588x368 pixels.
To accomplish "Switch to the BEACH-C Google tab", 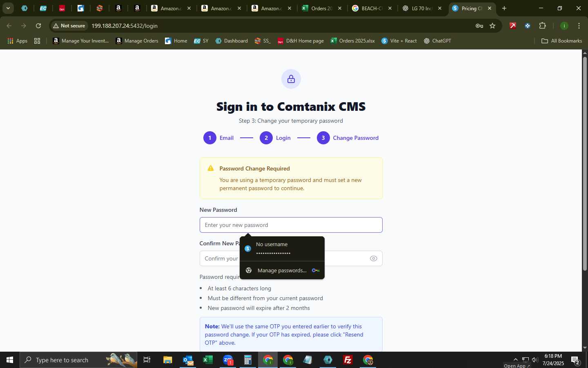I will pyautogui.click(x=372, y=8).
